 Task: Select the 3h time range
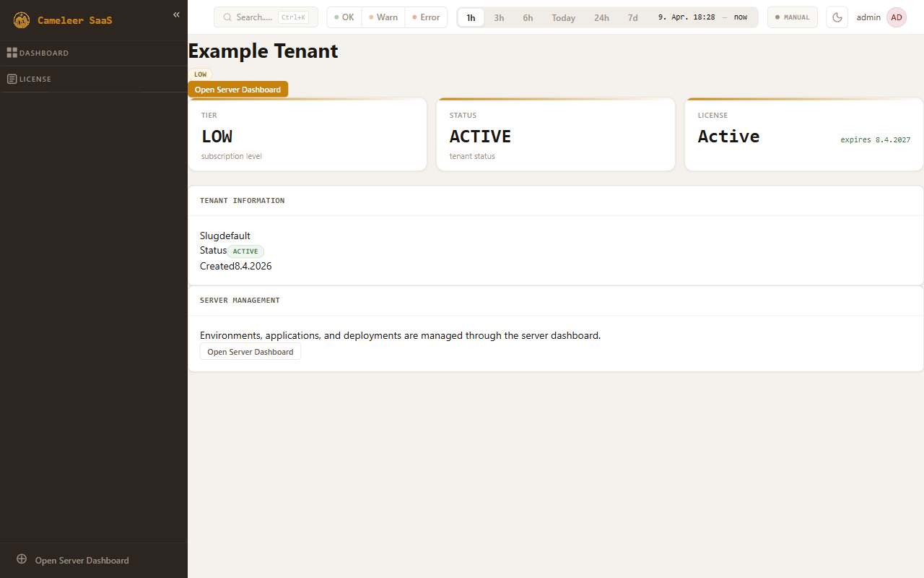(499, 18)
